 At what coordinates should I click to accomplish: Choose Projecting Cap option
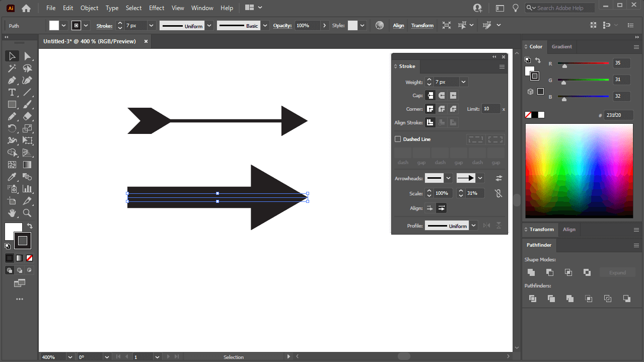pyautogui.click(x=453, y=95)
